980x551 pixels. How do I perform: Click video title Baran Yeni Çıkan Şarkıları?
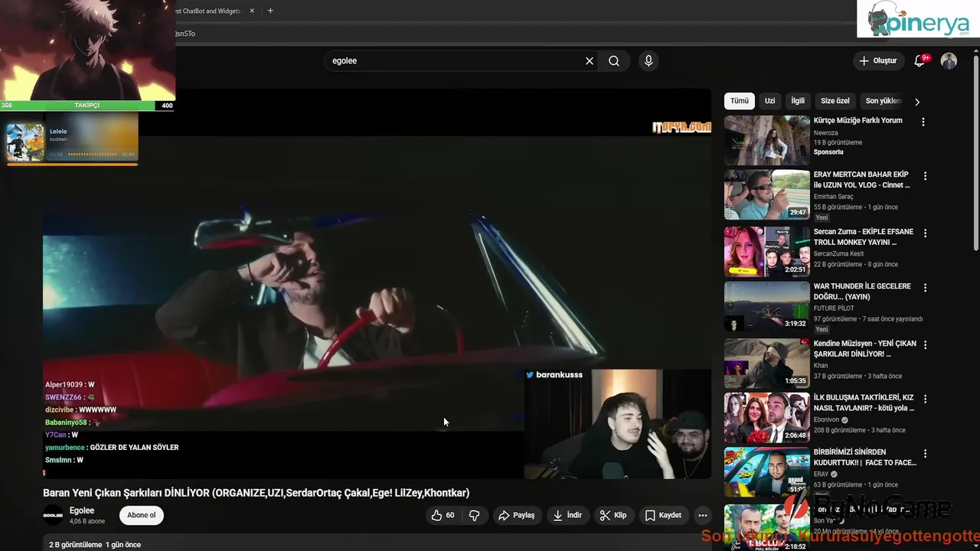click(x=256, y=493)
